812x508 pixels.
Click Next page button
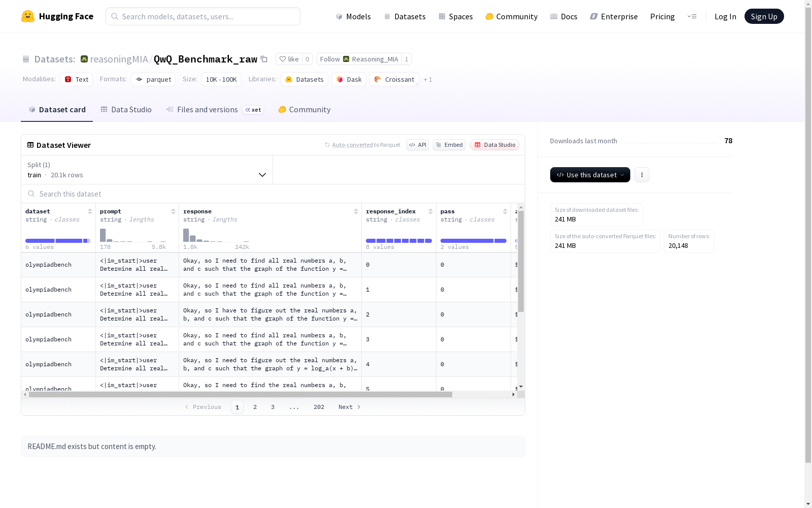(x=350, y=407)
